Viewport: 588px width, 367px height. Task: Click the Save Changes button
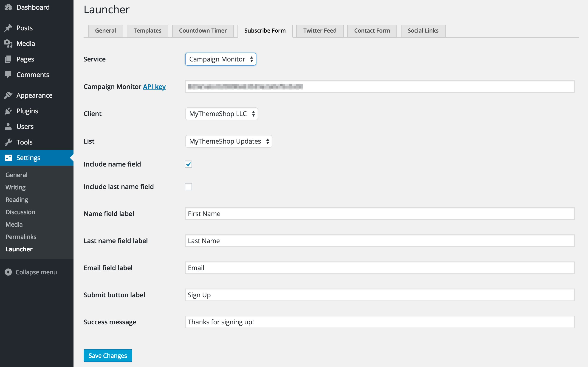click(x=108, y=356)
